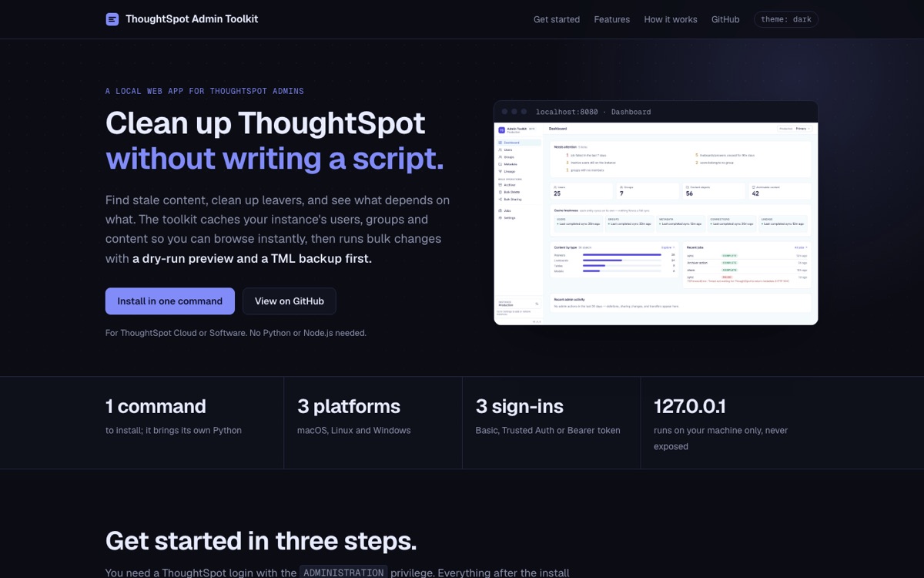The width and height of the screenshot is (924, 578).
Task: Click 'macOS, Linux and Windows' text
Action: click(354, 430)
